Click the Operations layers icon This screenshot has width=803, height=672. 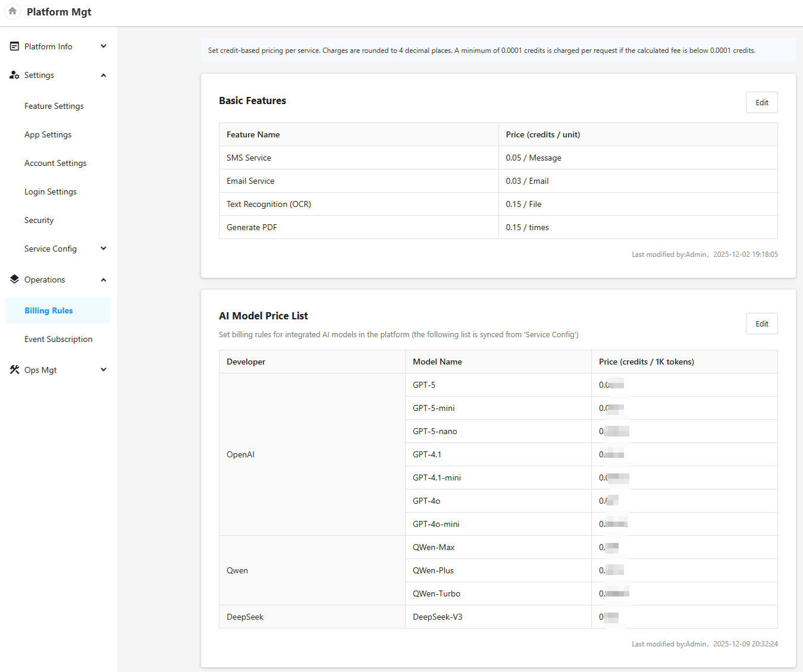point(14,280)
